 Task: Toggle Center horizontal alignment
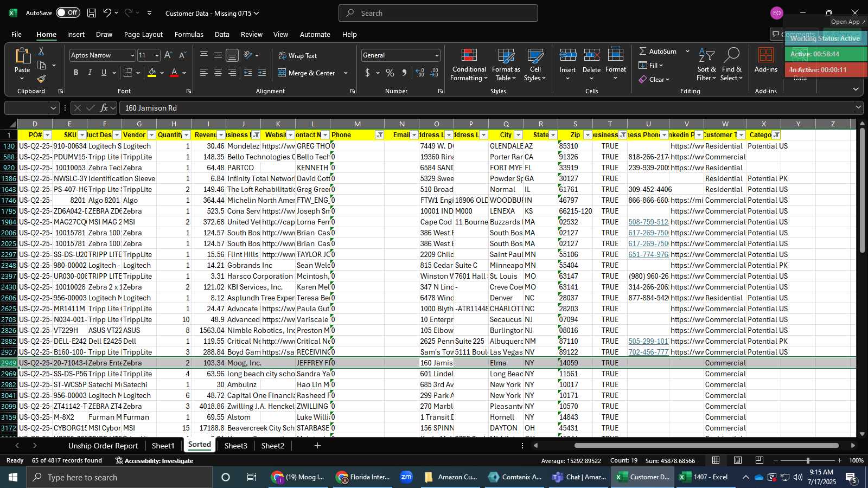(218, 73)
